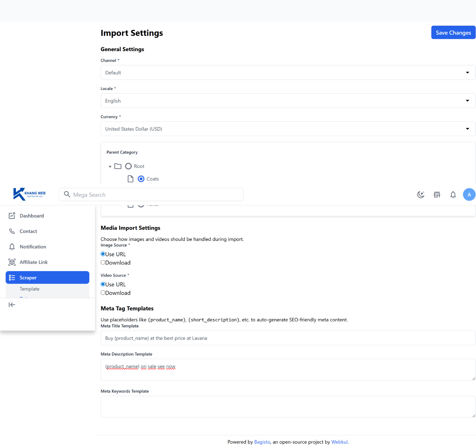Open the Scraper menu item

[x=47, y=278]
